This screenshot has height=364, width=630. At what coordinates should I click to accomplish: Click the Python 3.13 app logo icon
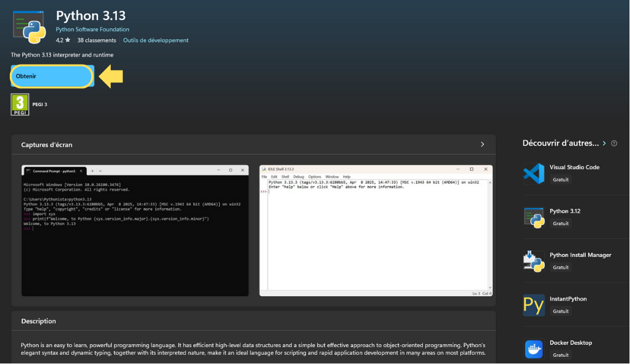pos(29,27)
